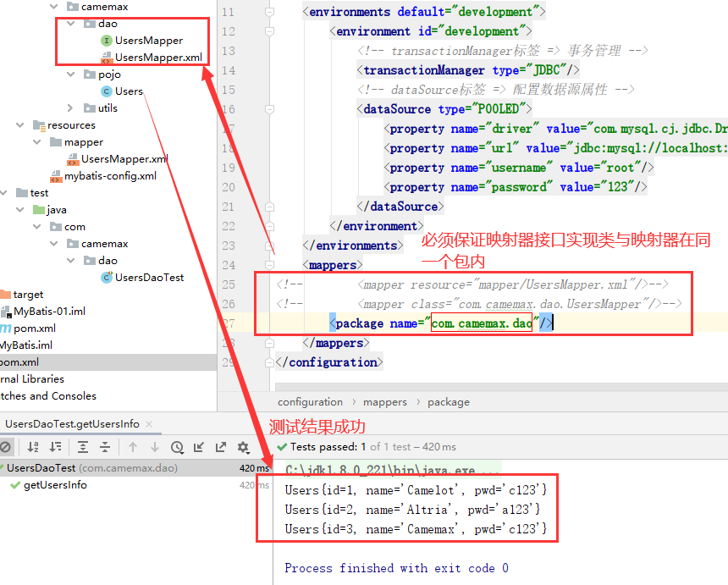
Task: Close the UsersDaoTest.getUsersInfo run tab
Action: pyautogui.click(x=149, y=424)
